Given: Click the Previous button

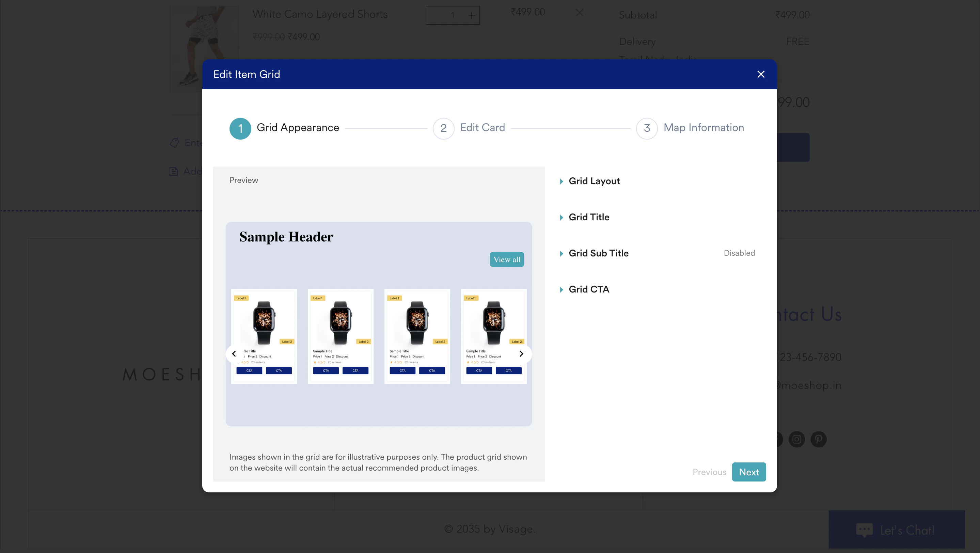Looking at the screenshot, I should point(709,472).
